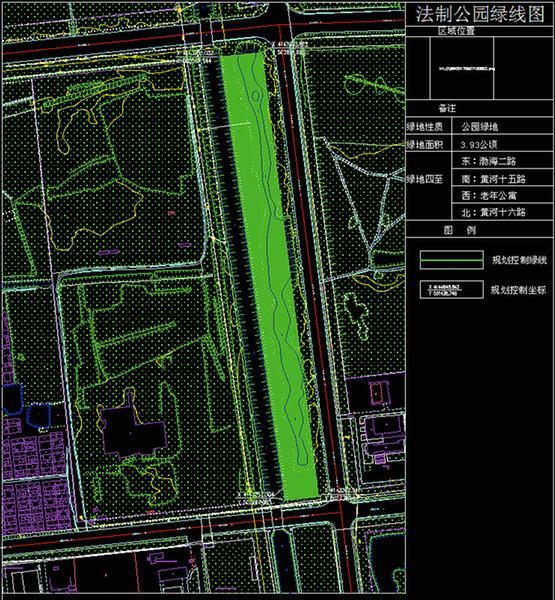555x600 pixels.
Task: Click the coordinate legend symbol box
Action: (452, 289)
